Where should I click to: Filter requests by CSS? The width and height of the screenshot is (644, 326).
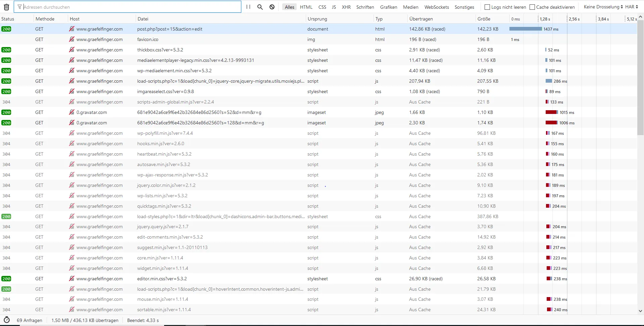[x=322, y=7]
